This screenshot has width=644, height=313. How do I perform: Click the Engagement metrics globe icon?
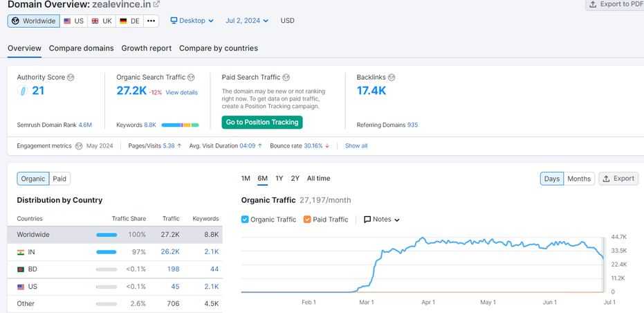point(79,146)
